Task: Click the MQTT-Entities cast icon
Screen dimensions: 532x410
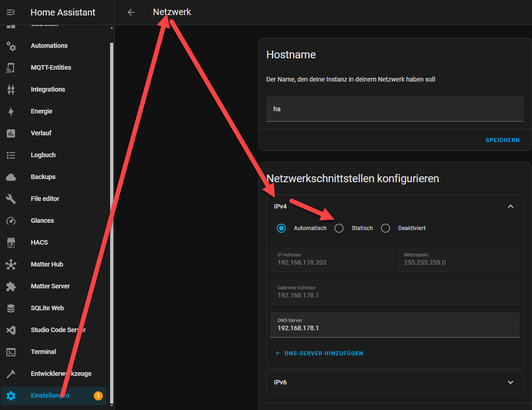Action: [x=11, y=67]
